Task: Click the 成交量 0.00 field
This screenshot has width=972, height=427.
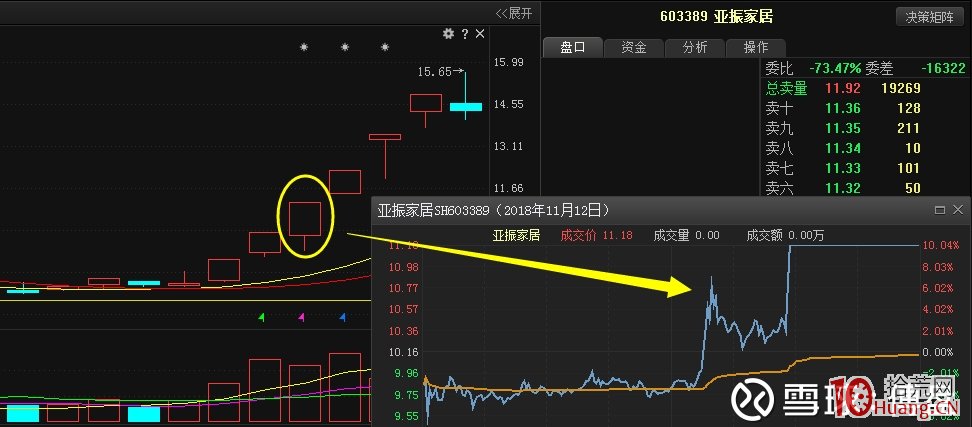Action: (x=686, y=236)
